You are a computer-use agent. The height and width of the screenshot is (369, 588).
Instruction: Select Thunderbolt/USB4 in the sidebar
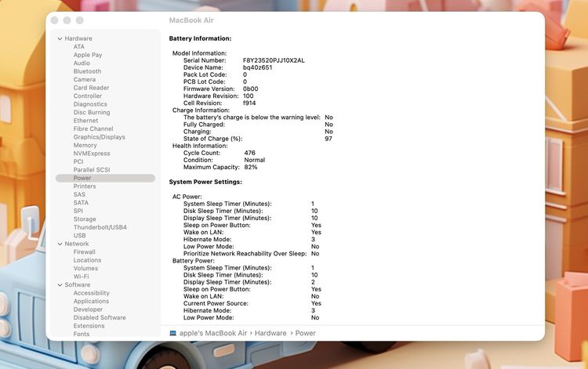(x=100, y=228)
